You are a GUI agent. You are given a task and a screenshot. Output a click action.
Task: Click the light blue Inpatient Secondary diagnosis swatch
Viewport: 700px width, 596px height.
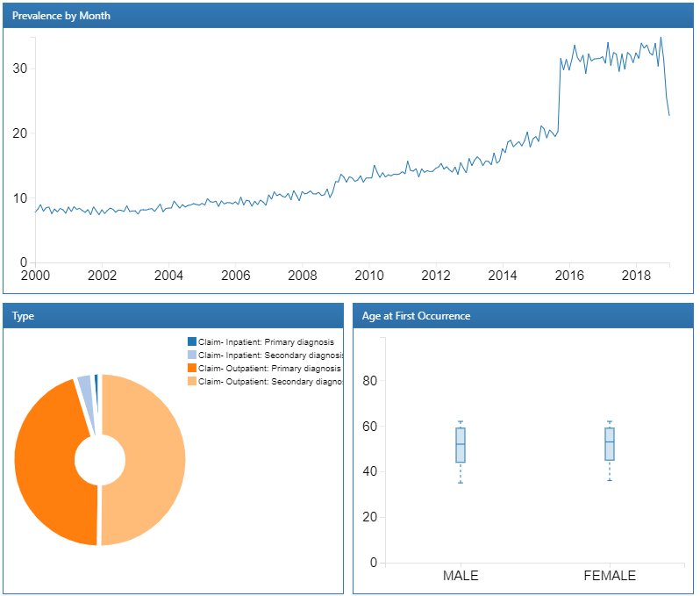pos(192,355)
